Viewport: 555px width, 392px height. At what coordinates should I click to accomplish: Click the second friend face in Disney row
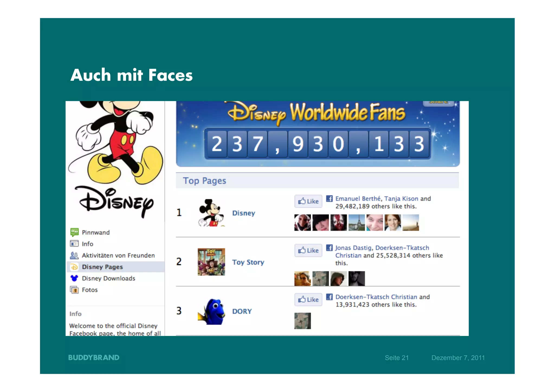point(321,223)
